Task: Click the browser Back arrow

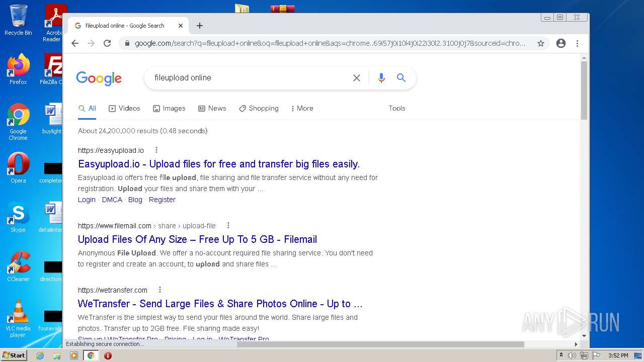Action: (75, 43)
